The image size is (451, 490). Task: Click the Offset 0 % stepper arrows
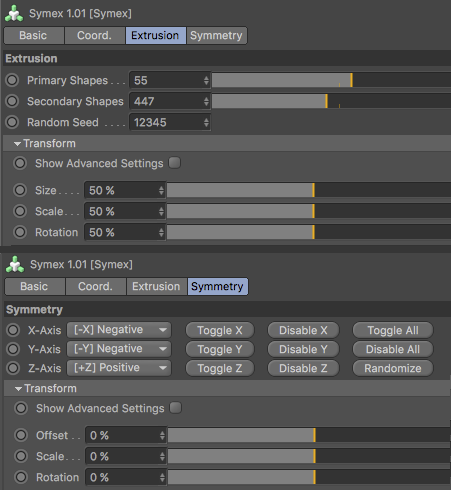tap(162, 435)
